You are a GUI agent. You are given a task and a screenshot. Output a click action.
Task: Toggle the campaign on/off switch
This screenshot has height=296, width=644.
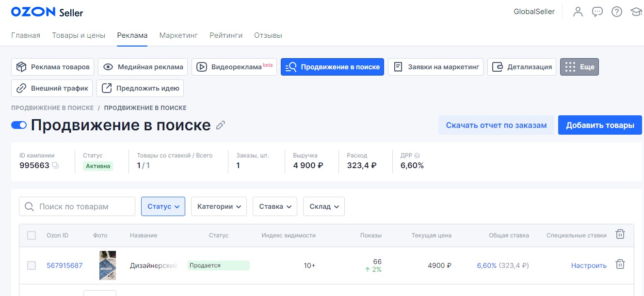pos(19,125)
